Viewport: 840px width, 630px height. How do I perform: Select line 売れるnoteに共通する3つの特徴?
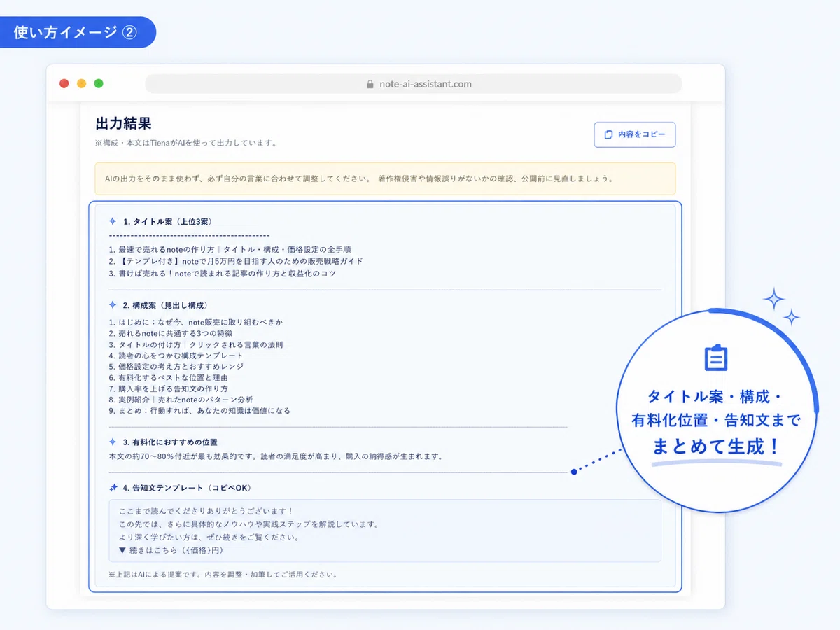click(171, 334)
